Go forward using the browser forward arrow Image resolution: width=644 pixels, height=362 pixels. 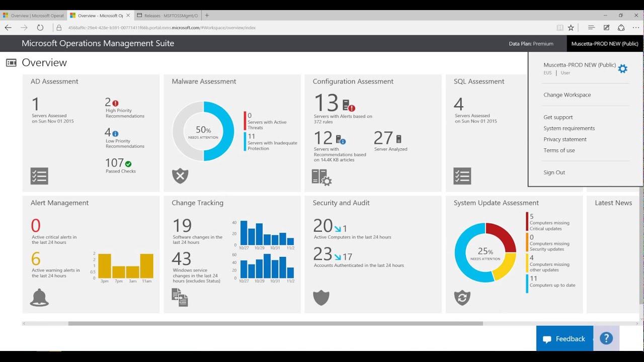coord(24,28)
